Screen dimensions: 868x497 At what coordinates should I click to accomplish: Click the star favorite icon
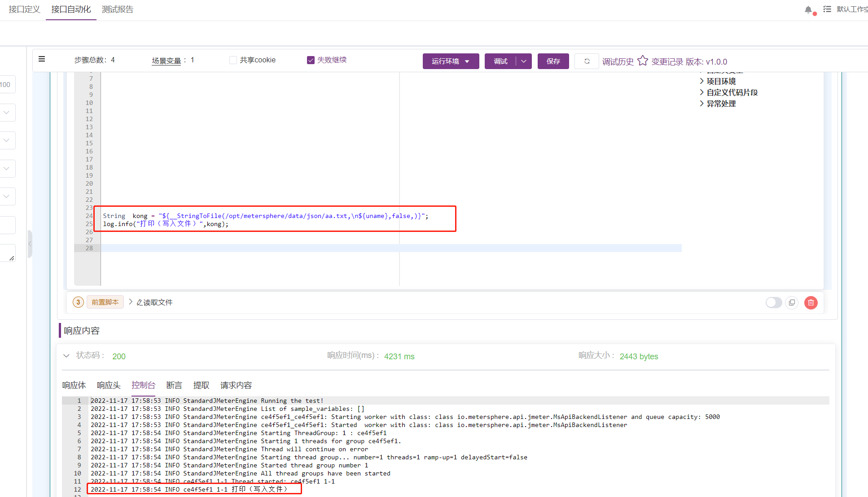coord(643,61)
